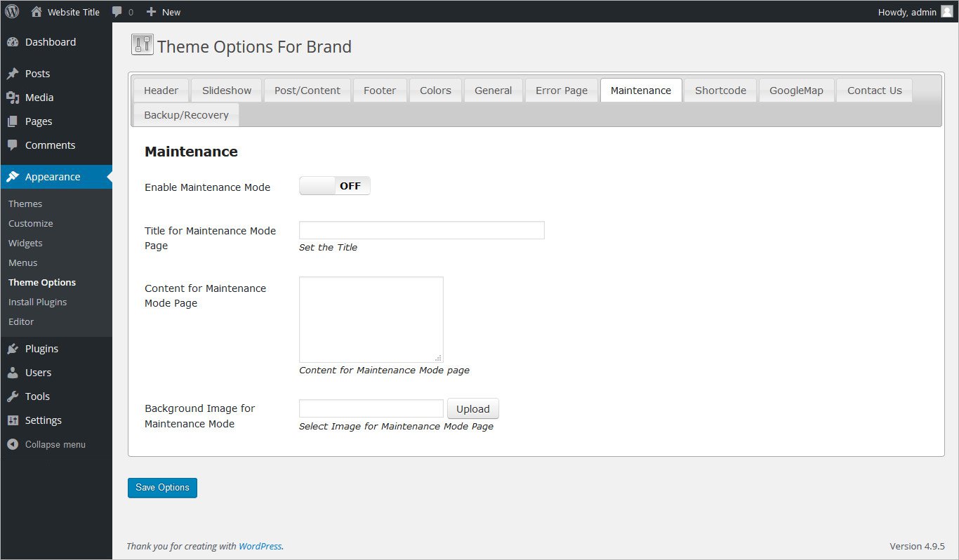Open the Install Plugins submenu item

(x=38, y=302)
